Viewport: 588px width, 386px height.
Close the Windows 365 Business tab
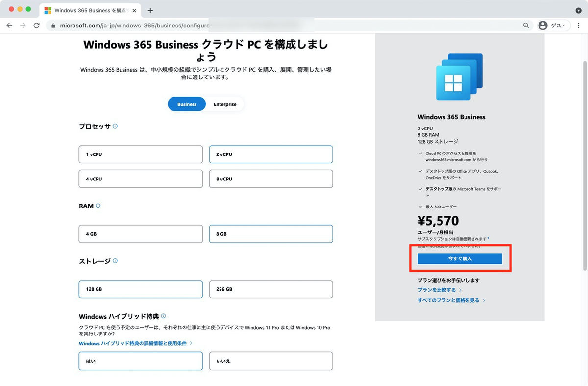pos(134,10)
